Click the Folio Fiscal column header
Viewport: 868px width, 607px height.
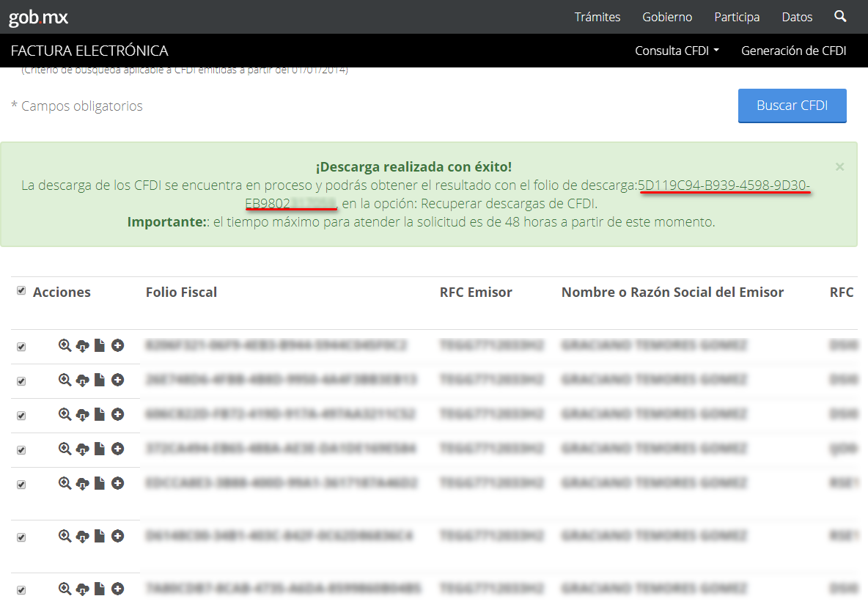tap(181, 292)
